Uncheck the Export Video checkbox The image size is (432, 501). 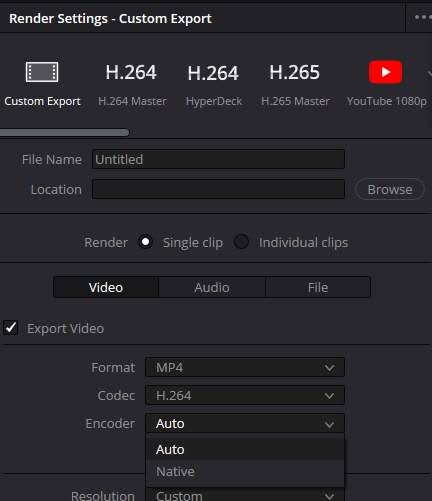pos(11,328)
